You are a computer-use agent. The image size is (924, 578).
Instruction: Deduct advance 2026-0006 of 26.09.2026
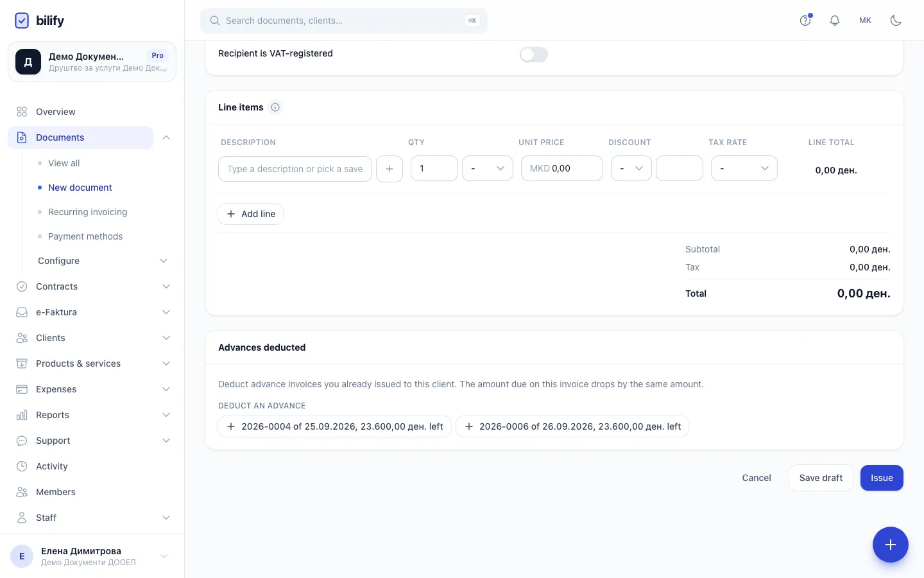click(572, 426)
